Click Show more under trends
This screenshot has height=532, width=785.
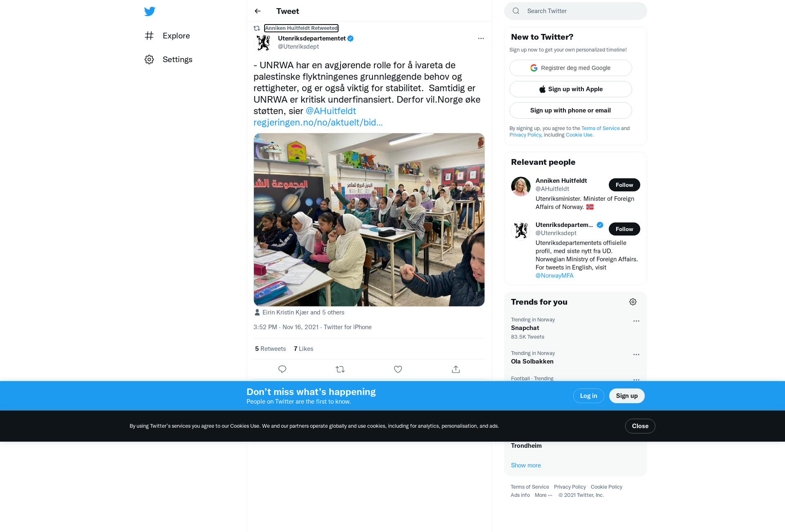click(x=526, y=465)
